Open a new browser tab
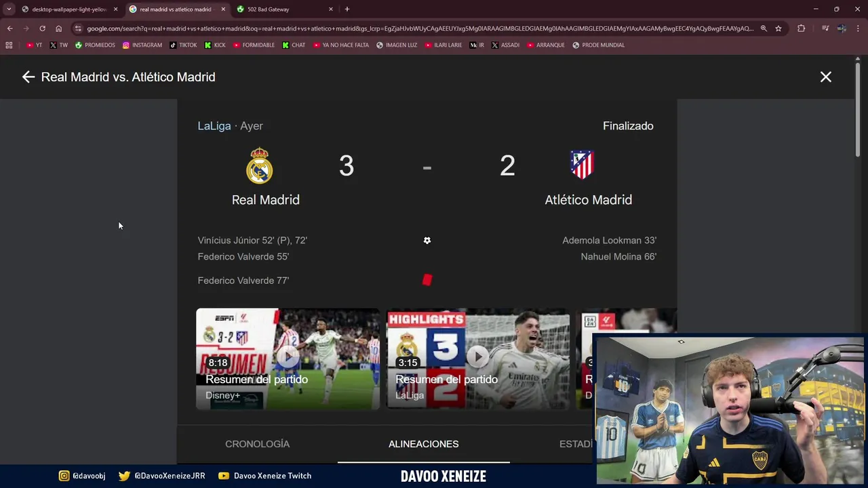Screen dimensions: 868x488 pyautogui.click(x=347, y=9)
